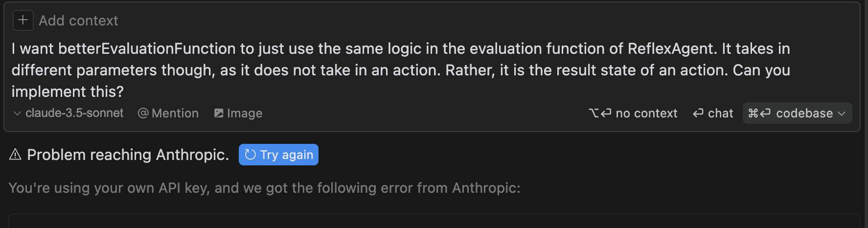Screen dimensions: 868x228
Task: Open the claude-3.5-sonnet model selector
Action: click(x=74, y=113)
